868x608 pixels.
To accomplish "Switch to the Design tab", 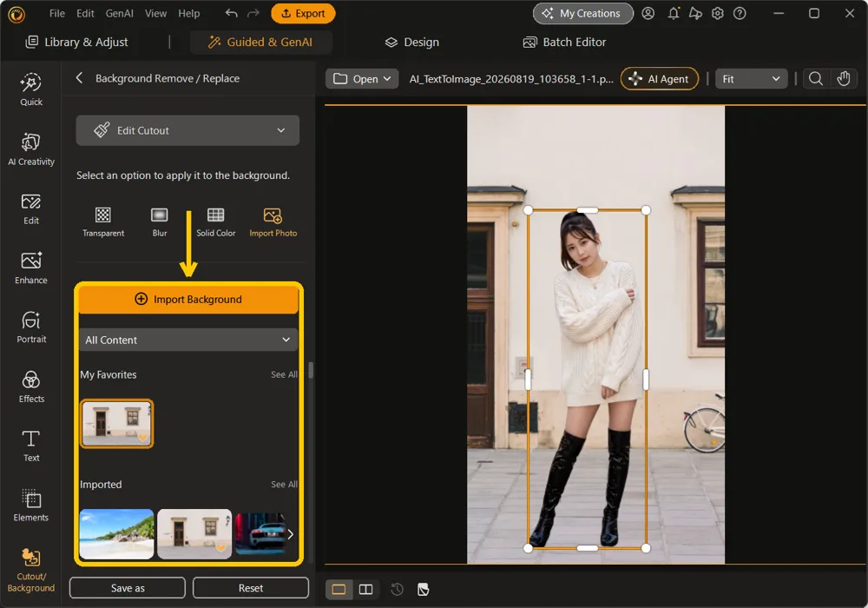I will click(x=411, y=42).
